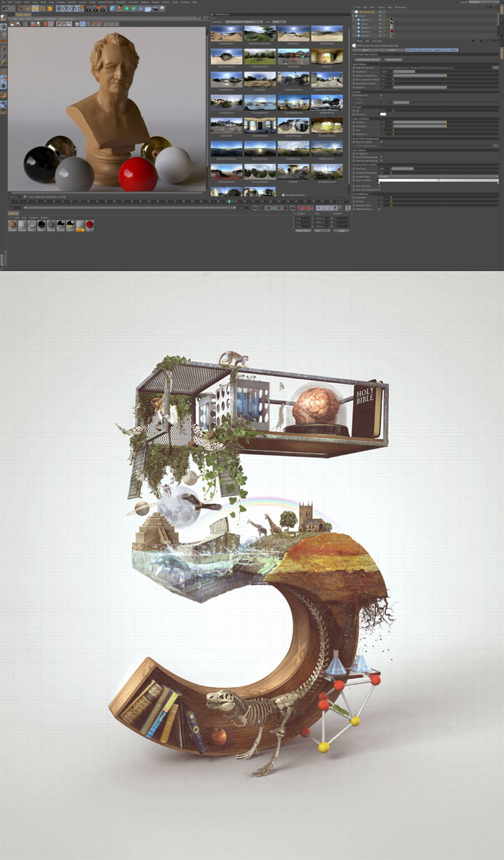Open the Collection dropdown in HDRI Browser
This screenshot has width=504, height=860.
coord(244,22)
